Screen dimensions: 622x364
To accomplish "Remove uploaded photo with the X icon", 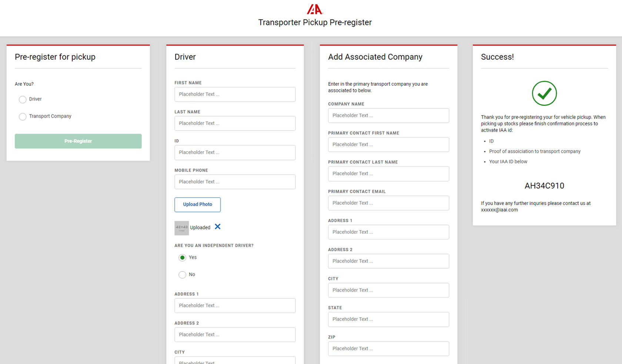I will pyautogui.click(x=218, y=227).
